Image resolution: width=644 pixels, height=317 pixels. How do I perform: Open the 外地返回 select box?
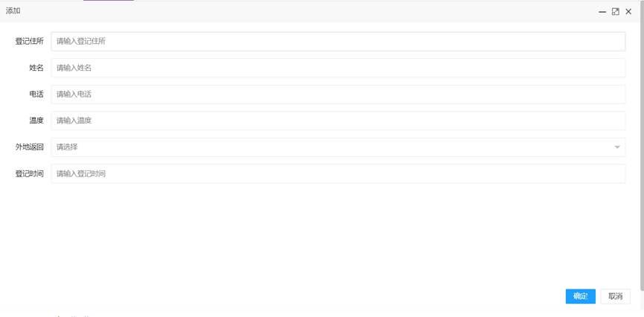328,147
